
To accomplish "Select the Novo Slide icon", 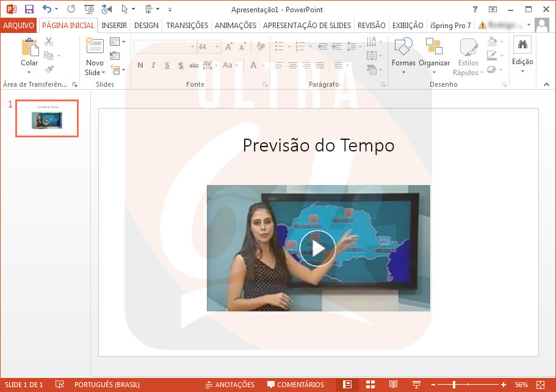I will 95,45.
